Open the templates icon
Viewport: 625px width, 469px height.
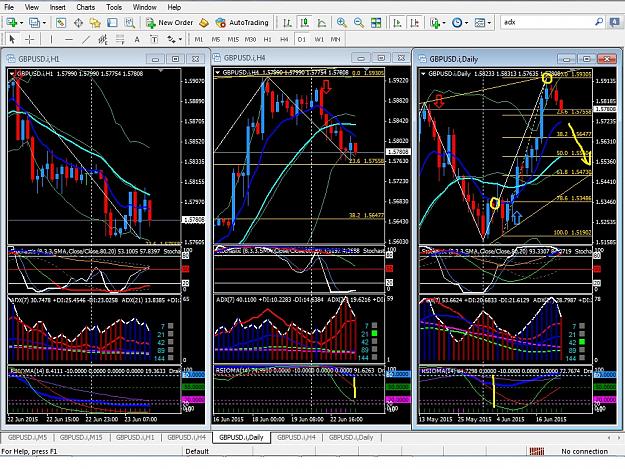[x=480, y=23]
